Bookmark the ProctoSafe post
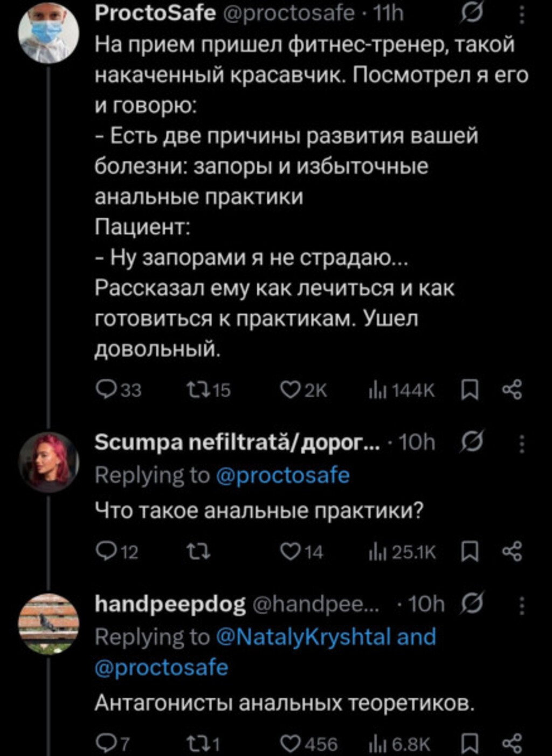 470,390
